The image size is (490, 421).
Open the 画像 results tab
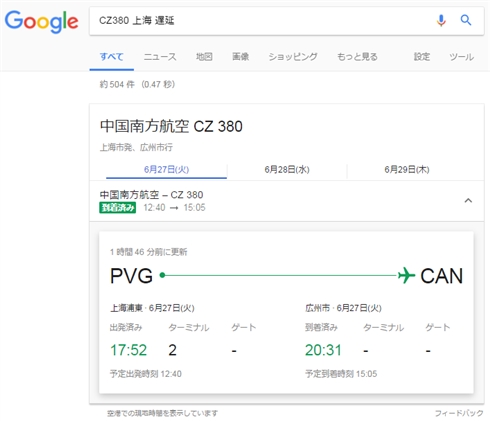coord(240,57)
